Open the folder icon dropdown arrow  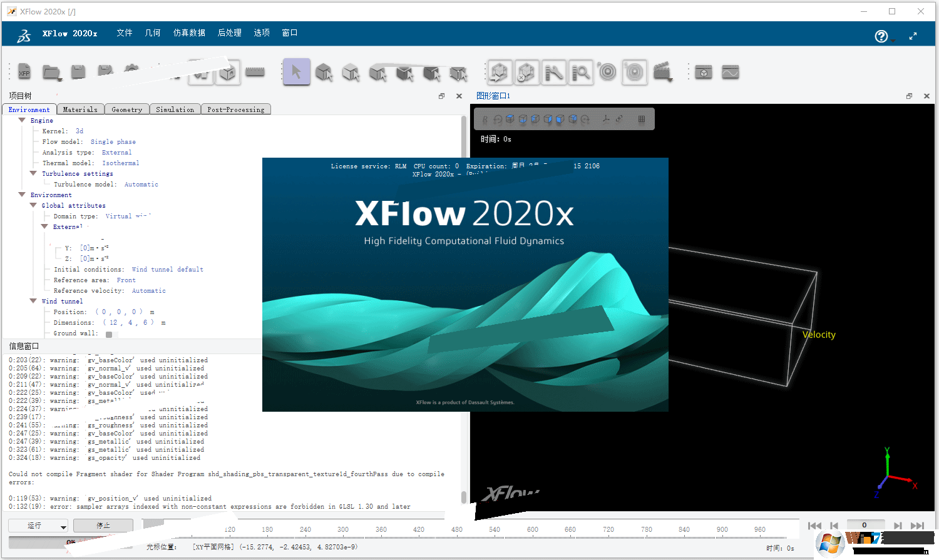(61, 80)
